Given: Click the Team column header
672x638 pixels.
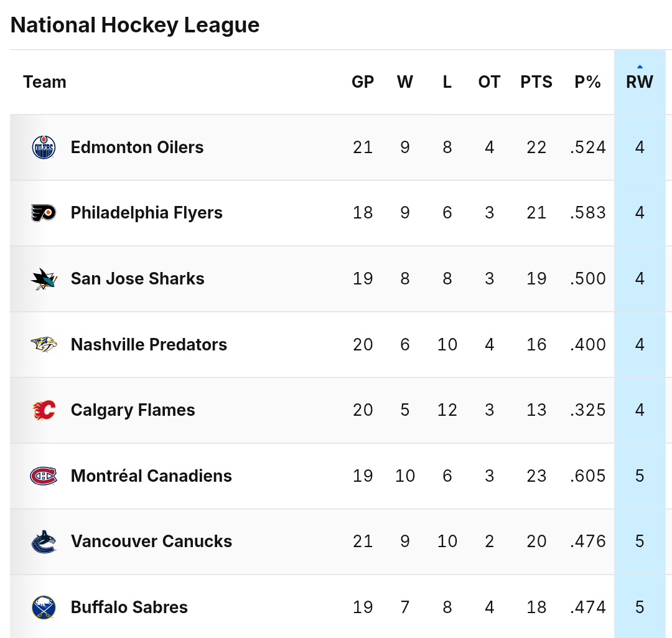Looking at the screenshot, I should tap(45, 82).
